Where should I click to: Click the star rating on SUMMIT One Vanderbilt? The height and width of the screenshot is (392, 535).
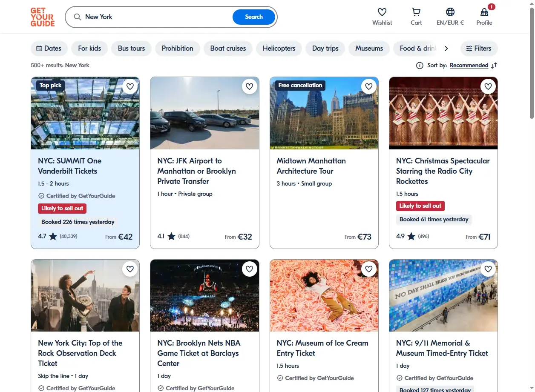click(53, 236)
